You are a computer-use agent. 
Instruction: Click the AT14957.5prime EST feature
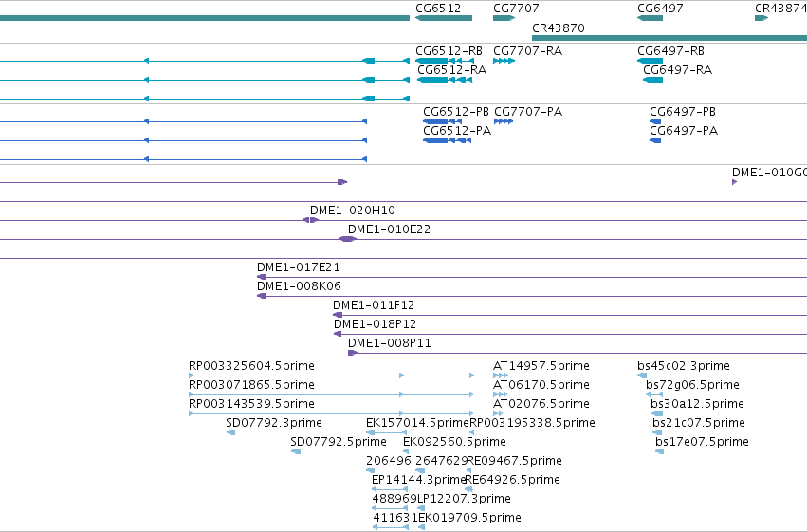pos(501,376)
